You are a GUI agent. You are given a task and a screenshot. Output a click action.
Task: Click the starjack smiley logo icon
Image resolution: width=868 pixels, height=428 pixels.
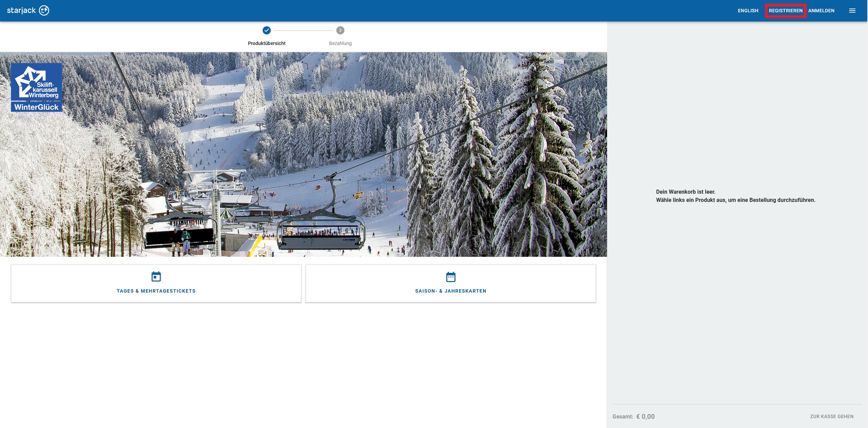click(44, 11)
